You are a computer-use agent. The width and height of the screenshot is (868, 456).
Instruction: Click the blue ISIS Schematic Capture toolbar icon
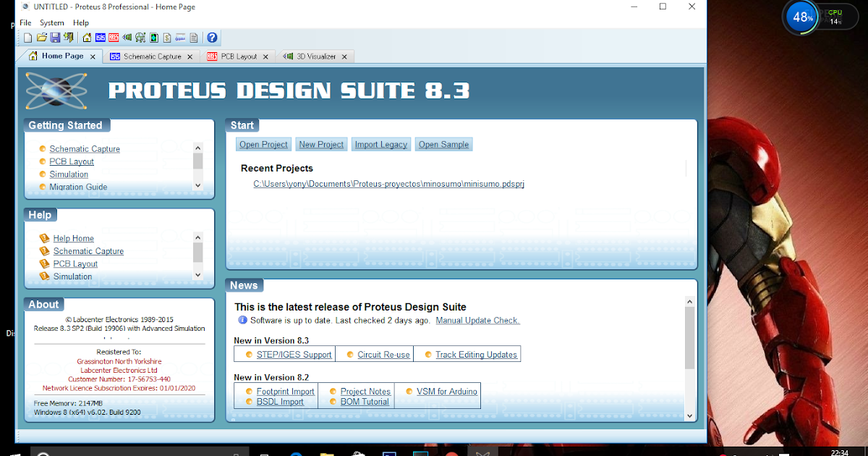pos(101,38)
